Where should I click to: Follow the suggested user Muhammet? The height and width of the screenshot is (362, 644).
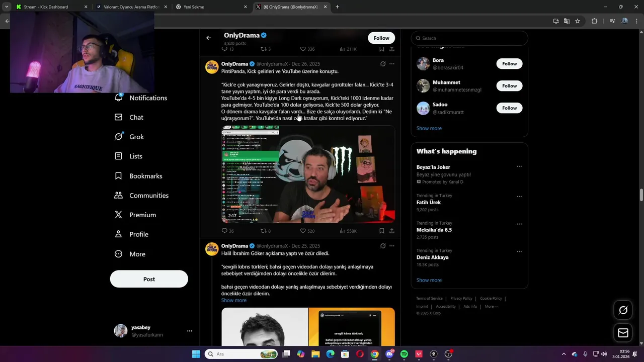[509, 86]
